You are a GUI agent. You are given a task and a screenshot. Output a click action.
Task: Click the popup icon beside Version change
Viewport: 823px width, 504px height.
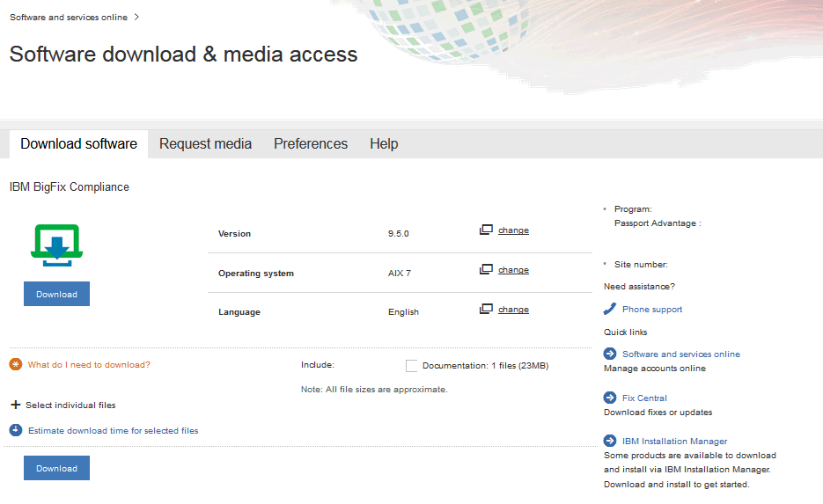(486, 230)
